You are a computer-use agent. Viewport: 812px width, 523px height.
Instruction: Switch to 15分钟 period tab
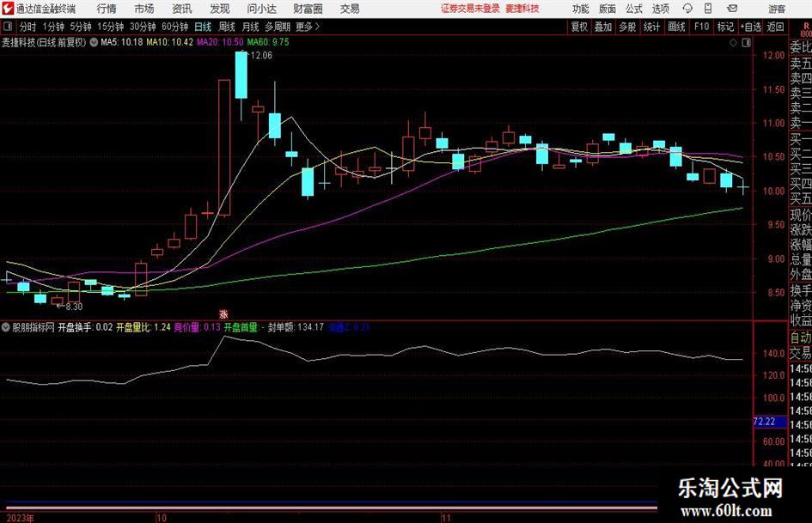pyautogui.click(x=111, y=27)
